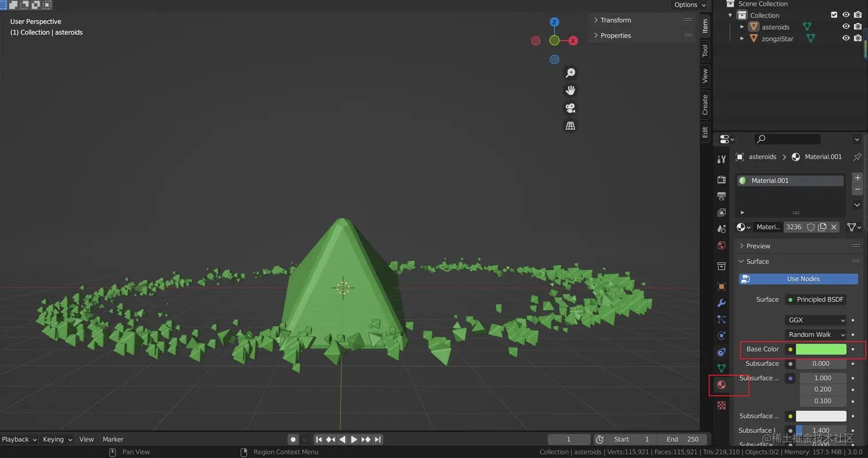Click the X axis on navigation gizmo
This screenshot has height=458, width=868.
[573, 41]
